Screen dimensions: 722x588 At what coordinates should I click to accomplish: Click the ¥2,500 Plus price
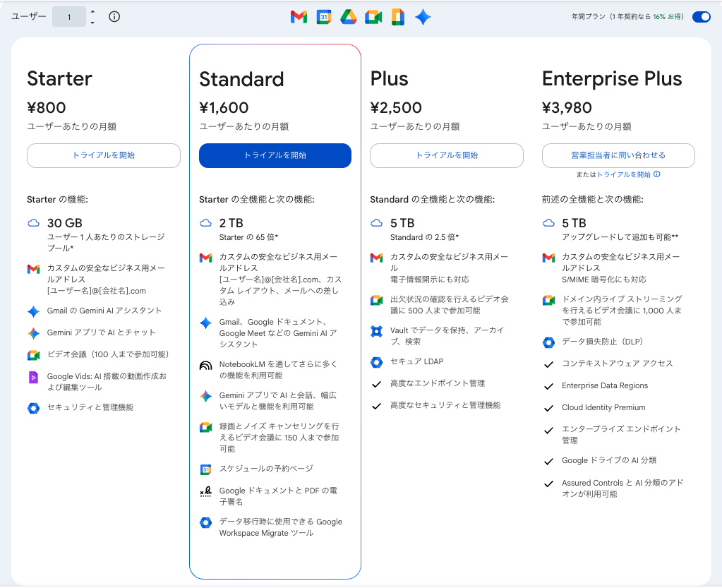396,108
